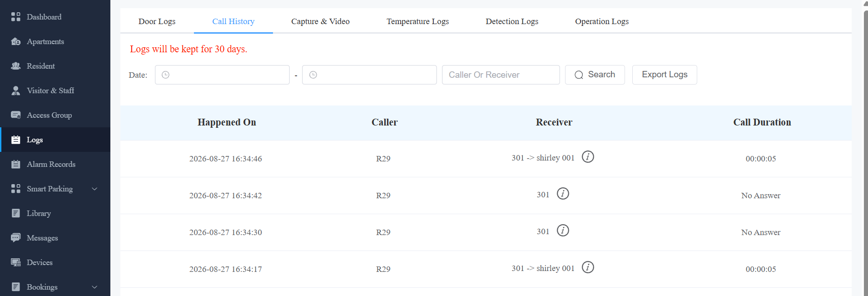Click the Search button
868x296 pixels.
tap(595, 75)
